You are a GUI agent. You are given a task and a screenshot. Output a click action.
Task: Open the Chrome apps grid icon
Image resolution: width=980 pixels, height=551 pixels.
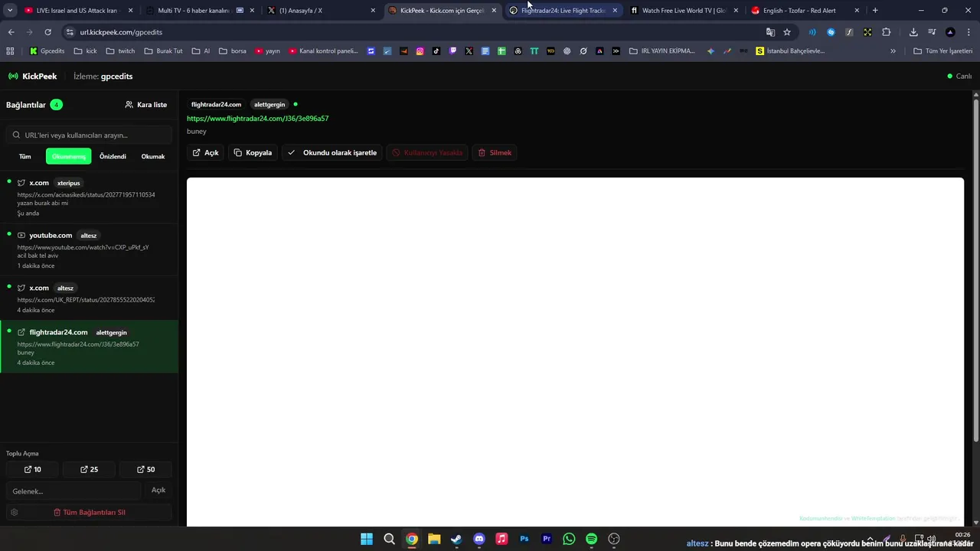(x=10, y=51)
